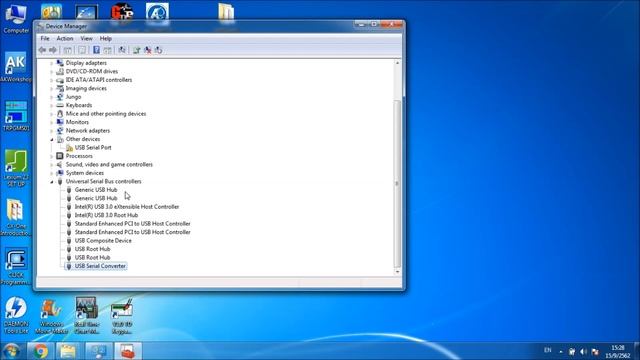Select the USB Serial Converter entry
Image resolution: width=640 pixels, height=360 pixels.
100,266
